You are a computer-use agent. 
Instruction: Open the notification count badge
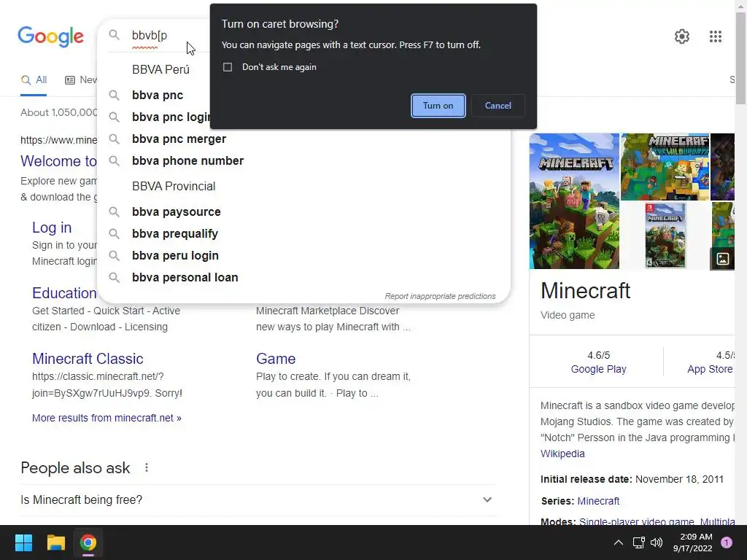(726, 542)
